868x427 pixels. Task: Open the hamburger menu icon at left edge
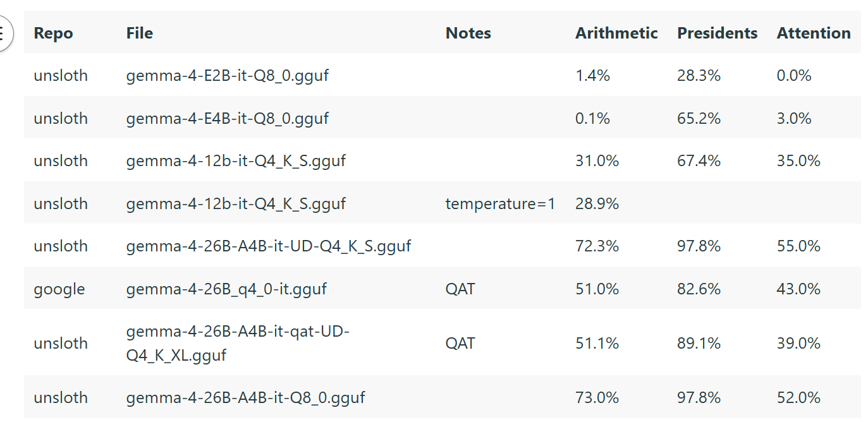pos(3,33)
